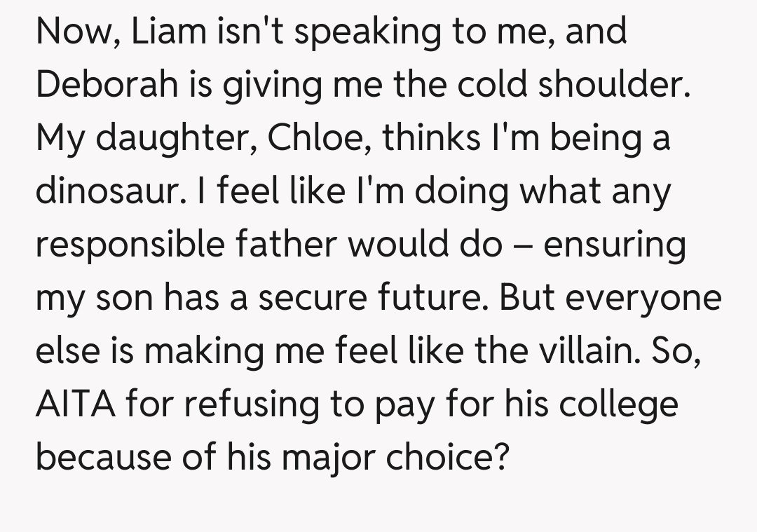Click the word "villain" in the text
The image size is (757, 532).
[x=588, y=350]
